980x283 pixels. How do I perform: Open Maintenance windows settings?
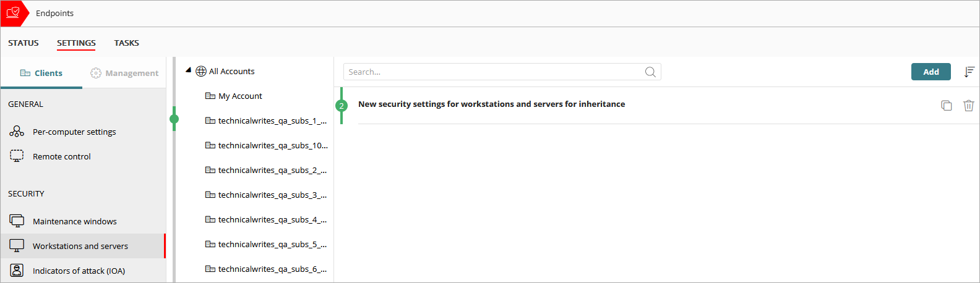(x=74, y=221)
